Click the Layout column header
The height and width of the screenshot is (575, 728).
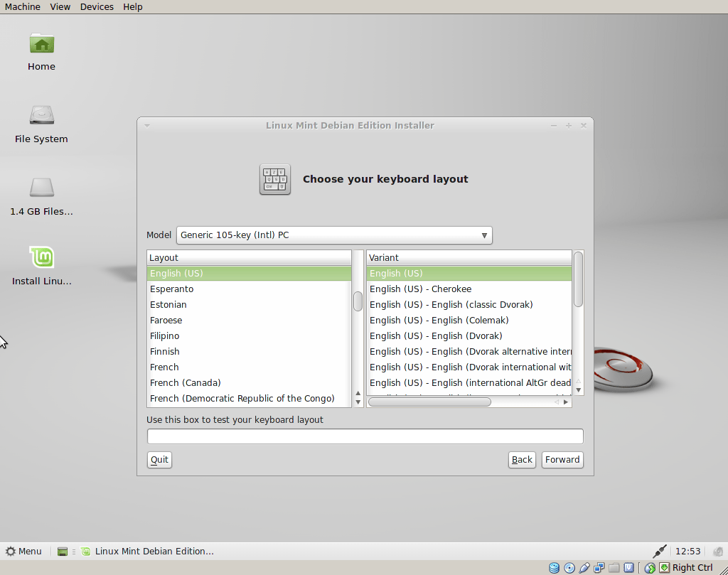click(249, 257)
